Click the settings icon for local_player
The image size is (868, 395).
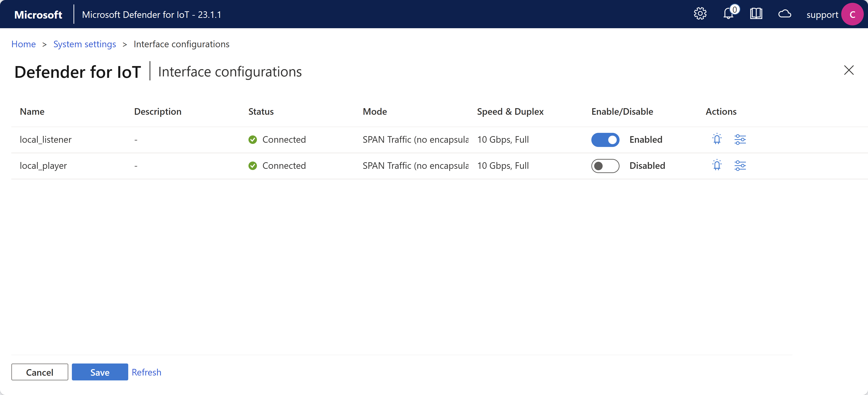pos(740,165)
